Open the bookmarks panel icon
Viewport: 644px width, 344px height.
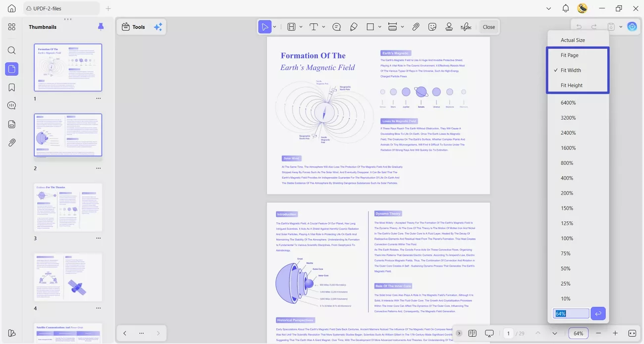pos(11,88)
